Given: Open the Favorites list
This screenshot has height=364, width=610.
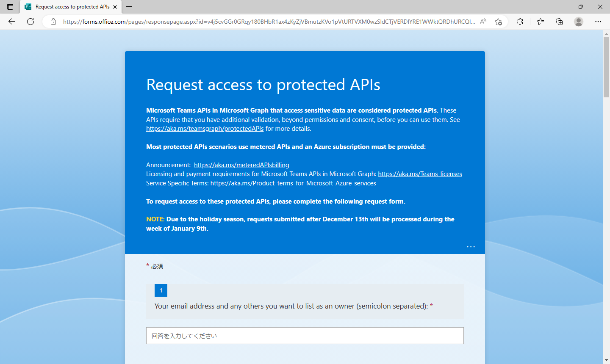Looking at the screenshot, I should point(541,22).
